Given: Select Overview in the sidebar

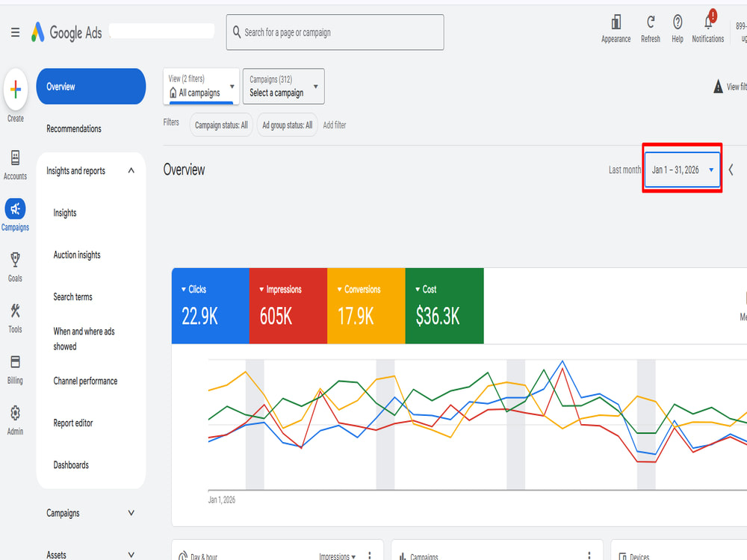Looking at the screenshot, I should pos(91,86).
